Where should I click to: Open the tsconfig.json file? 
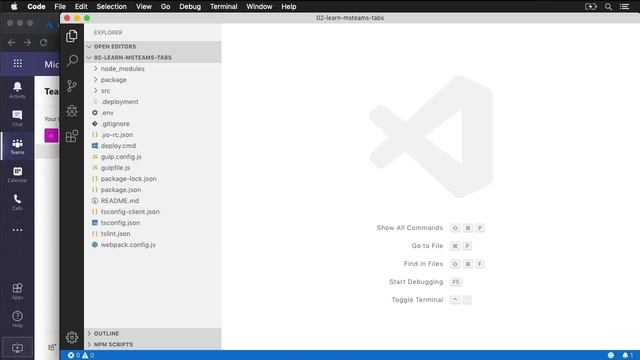(153, 223)
